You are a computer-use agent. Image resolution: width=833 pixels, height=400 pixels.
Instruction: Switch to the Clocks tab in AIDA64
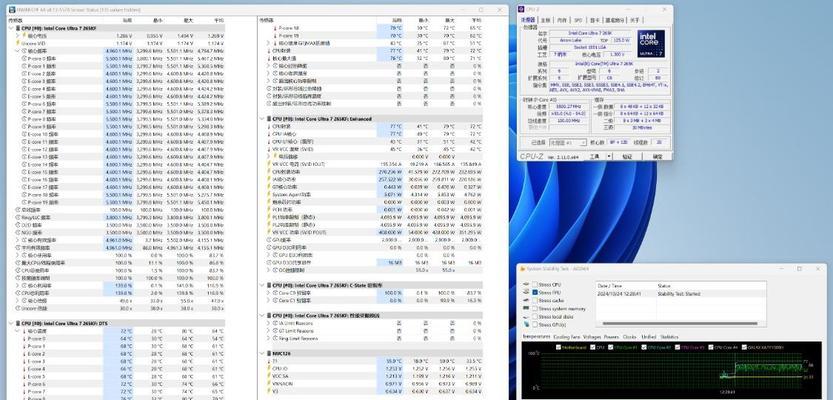[x=630, y=337]
